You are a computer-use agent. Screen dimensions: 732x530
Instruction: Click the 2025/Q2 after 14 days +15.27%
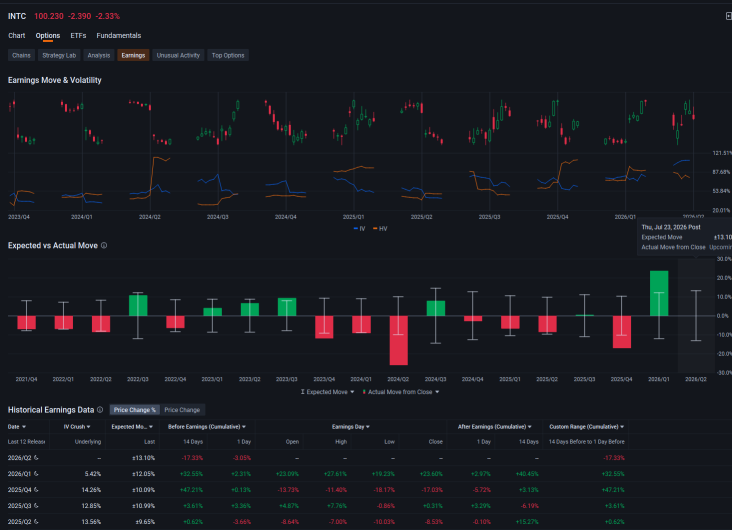click(527, 522)
